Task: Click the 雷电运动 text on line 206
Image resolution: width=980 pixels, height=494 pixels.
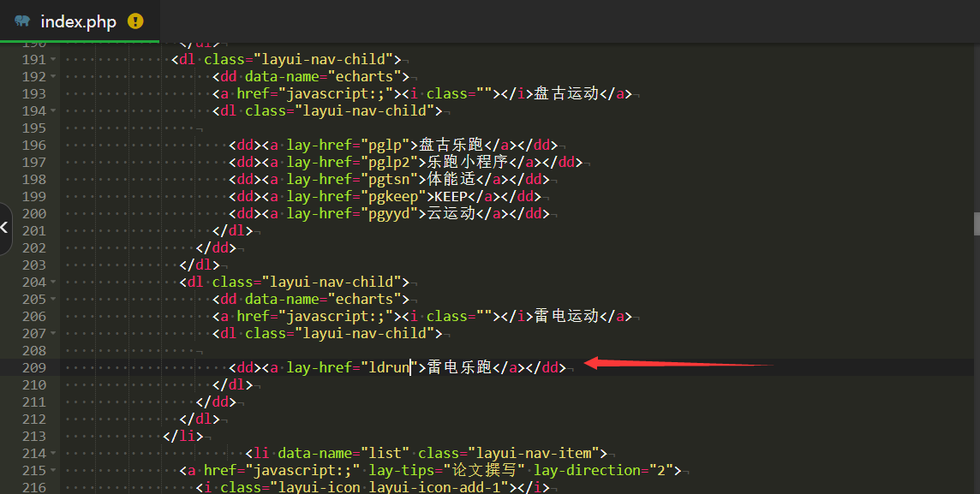Action: (565, 316)
